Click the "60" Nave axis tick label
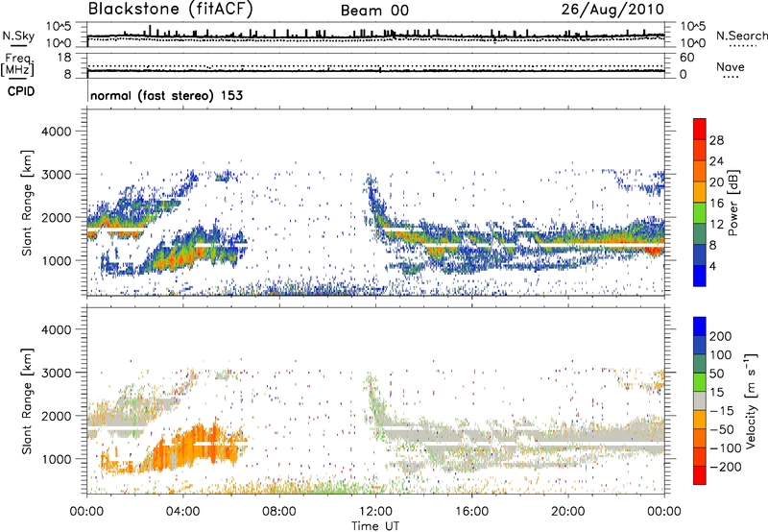 click(x=686, y=58)
